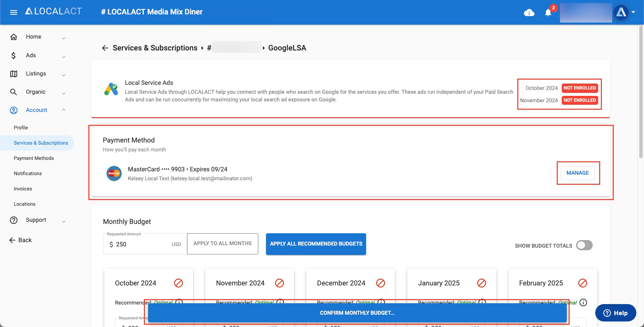This screenshot has width=644, height=327.
Task: Click the breadcrumb back arrow
Action: tap(105, 48)
